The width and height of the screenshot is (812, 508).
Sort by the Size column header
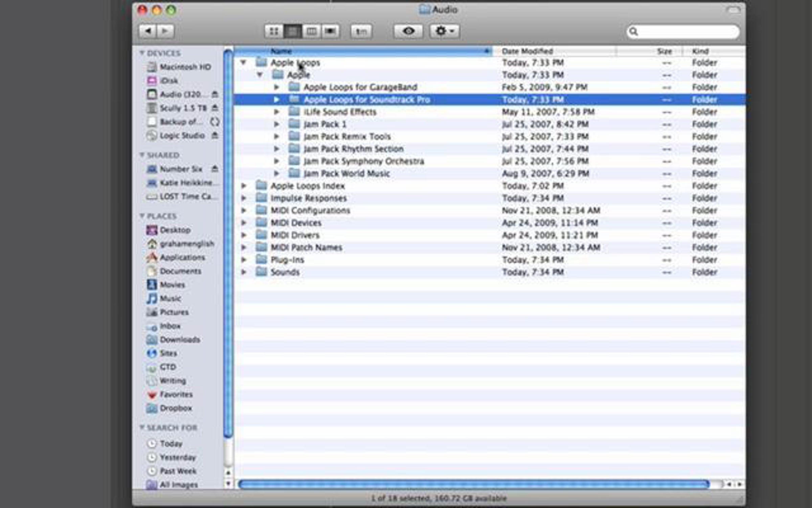click(649, 51)
